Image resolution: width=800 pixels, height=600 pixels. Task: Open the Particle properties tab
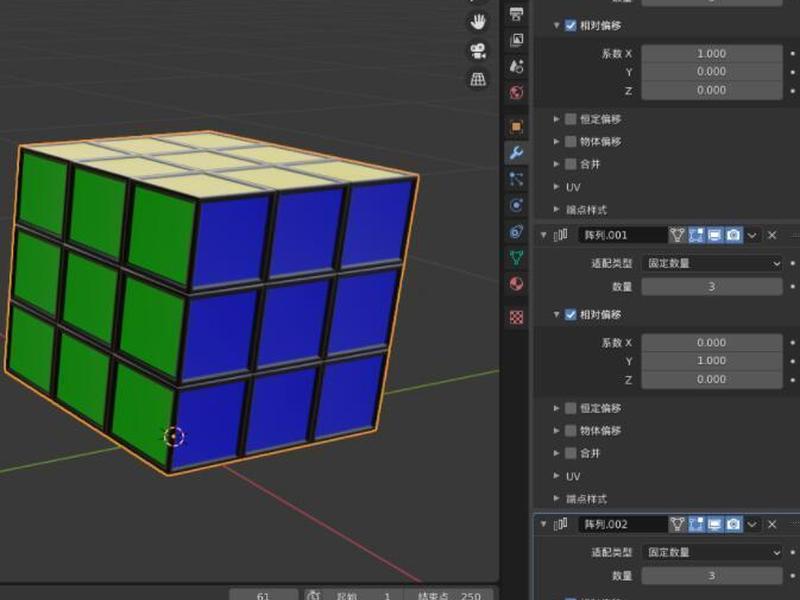pyautogui.click(x=516, y=179)
